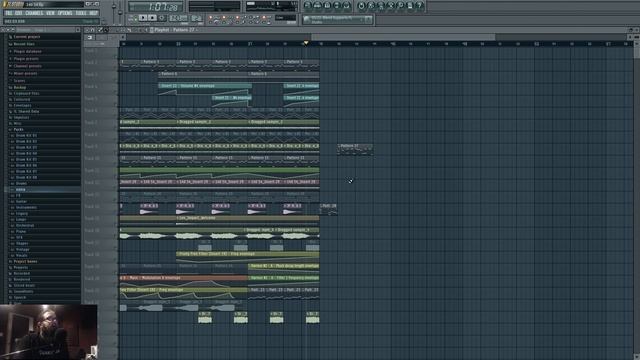
Task: Open the Playlist view shortcut icon
Action: pos(308,6)
